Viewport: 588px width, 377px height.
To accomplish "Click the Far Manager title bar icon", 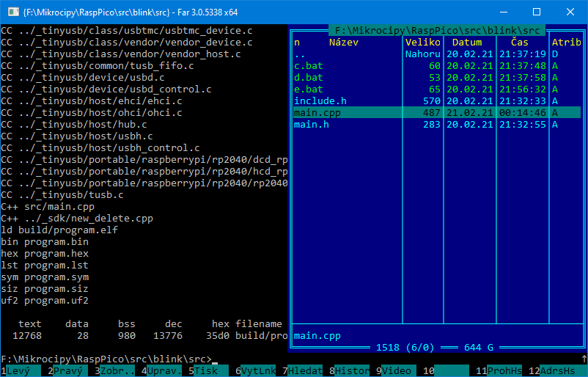I will tap(12, 12).
